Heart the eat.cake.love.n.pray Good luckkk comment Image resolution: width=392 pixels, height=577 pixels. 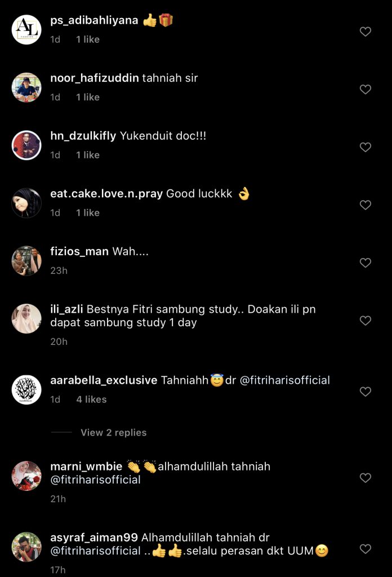coord(366,205)
